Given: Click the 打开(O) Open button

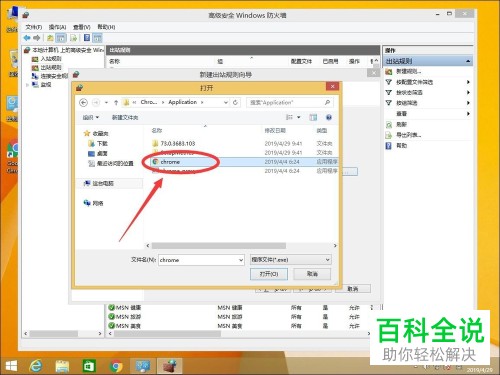Looking at the screenshot, I should [x=269, y=274].
